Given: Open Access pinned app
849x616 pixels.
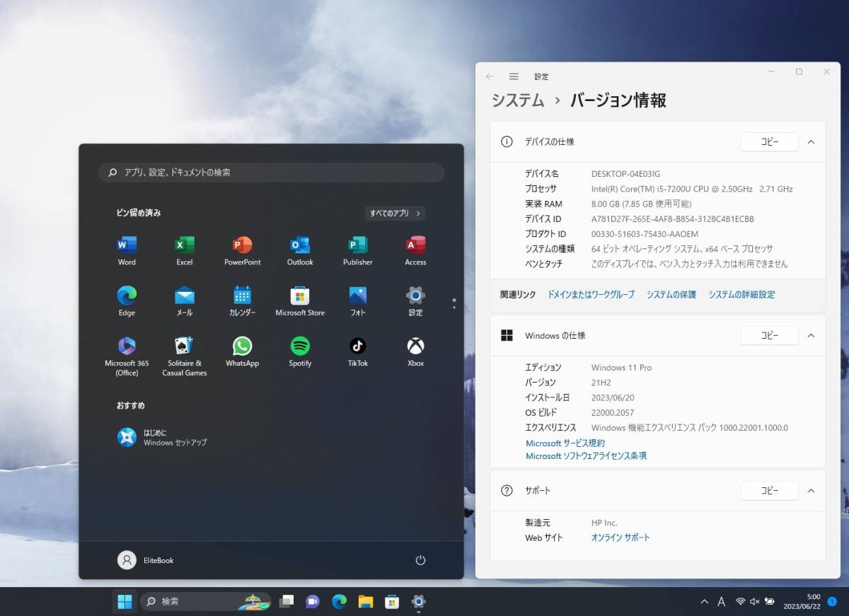Looking at the screenshot, I should click(x=415, y=250).
